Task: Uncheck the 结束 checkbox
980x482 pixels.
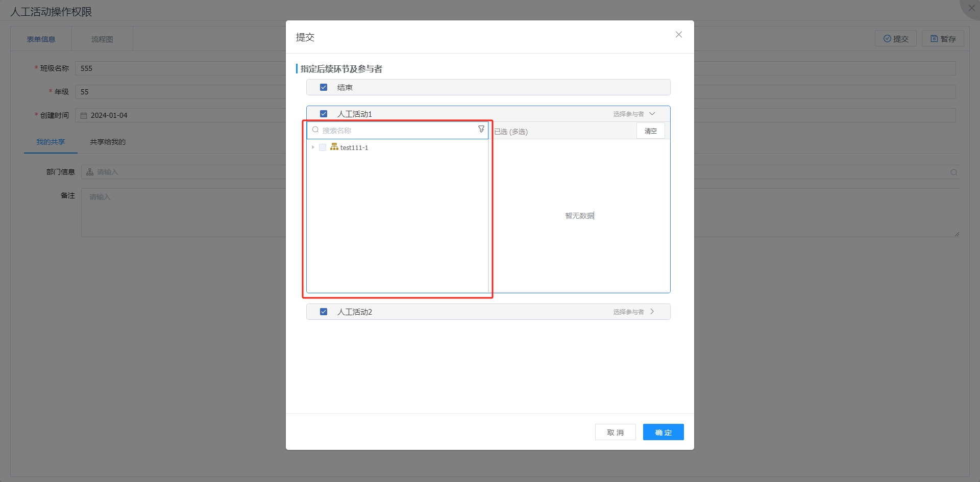Action: (x=324, y=87)
